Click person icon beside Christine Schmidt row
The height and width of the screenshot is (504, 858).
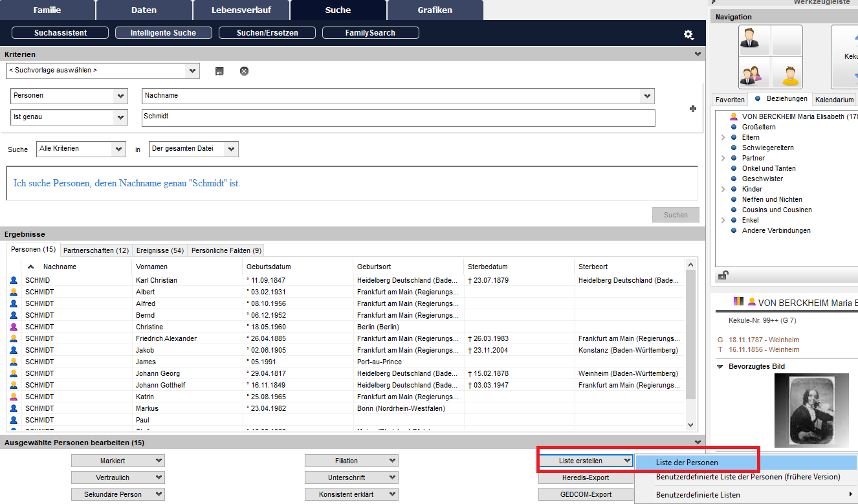pos(14,327)
